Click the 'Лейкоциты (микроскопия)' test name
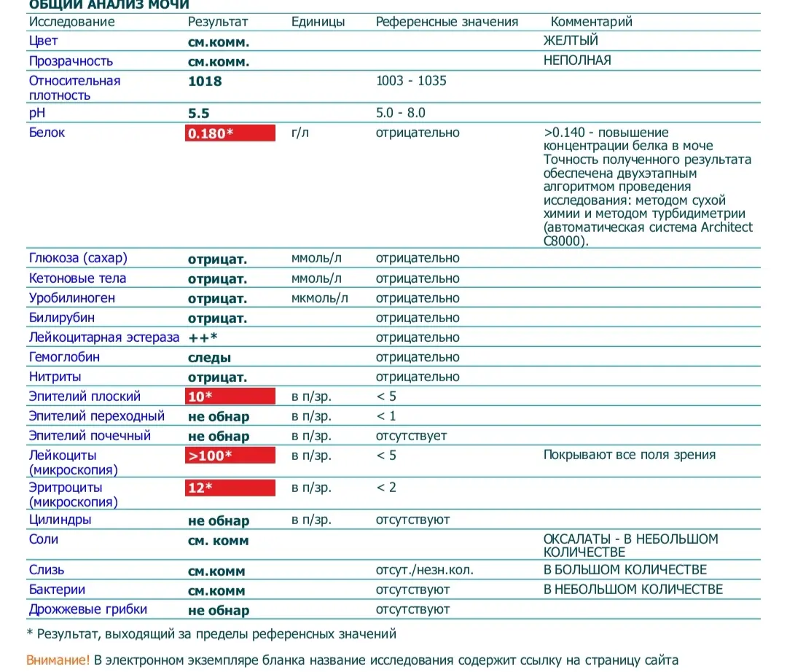Screen dimensions: 787x672 pos(74,462)
